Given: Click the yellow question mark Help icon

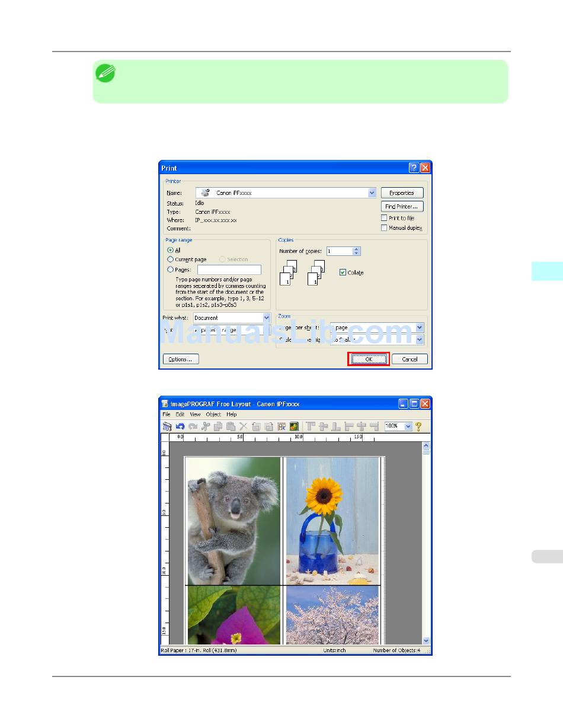Looking at the screenshot, I should [x=418, y=426].
